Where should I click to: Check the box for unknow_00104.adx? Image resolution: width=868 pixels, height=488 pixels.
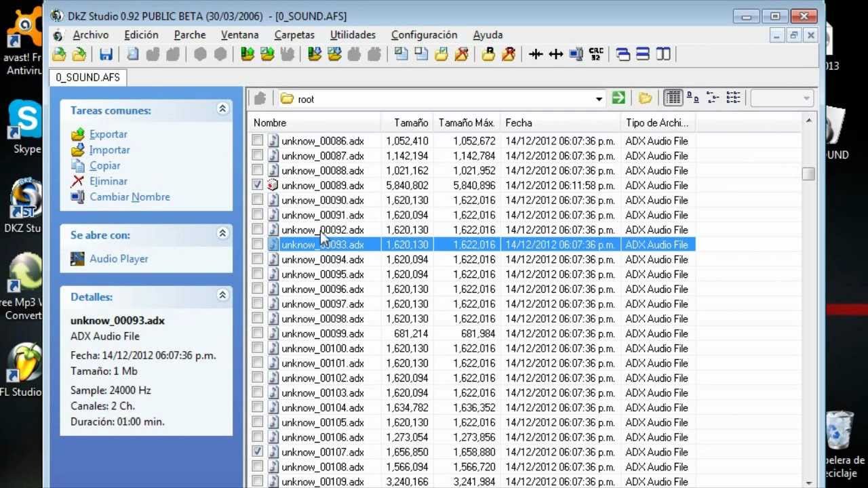[257, 407]
